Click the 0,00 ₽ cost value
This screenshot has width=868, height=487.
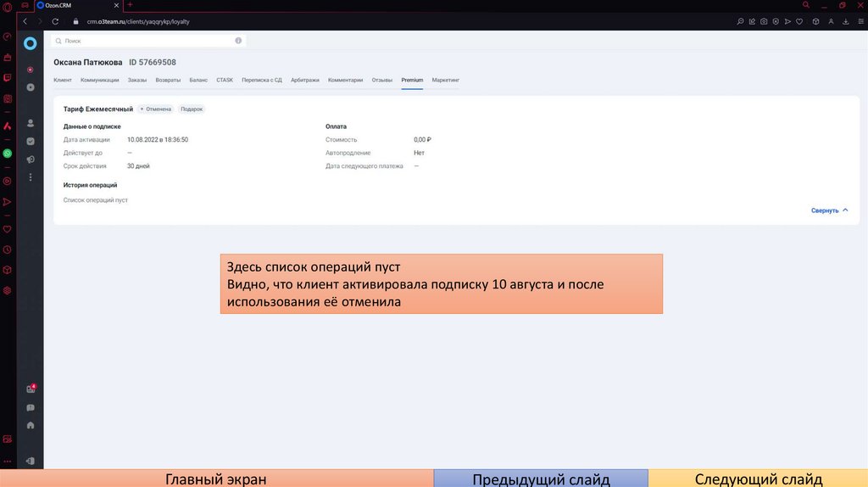tap(422, 140)
